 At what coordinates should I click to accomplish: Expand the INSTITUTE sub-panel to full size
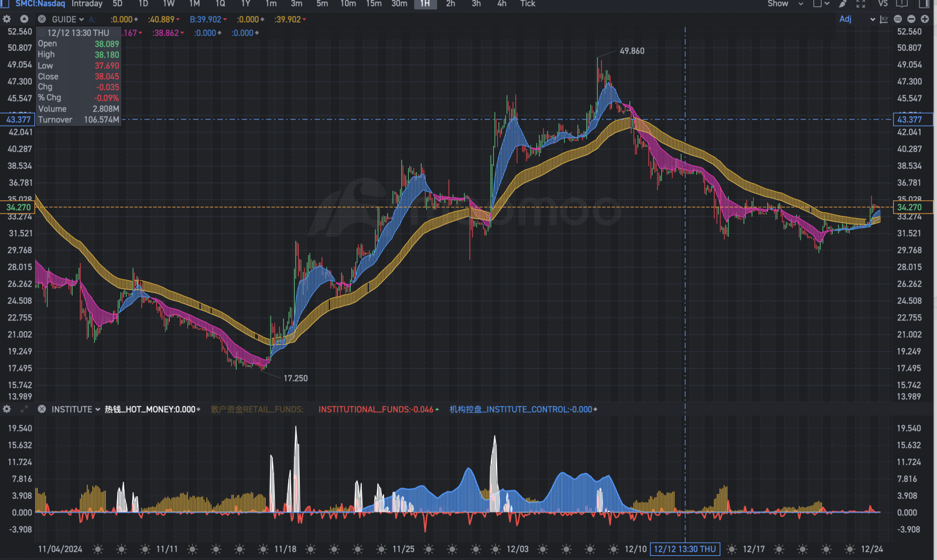[x=25, y=409]
